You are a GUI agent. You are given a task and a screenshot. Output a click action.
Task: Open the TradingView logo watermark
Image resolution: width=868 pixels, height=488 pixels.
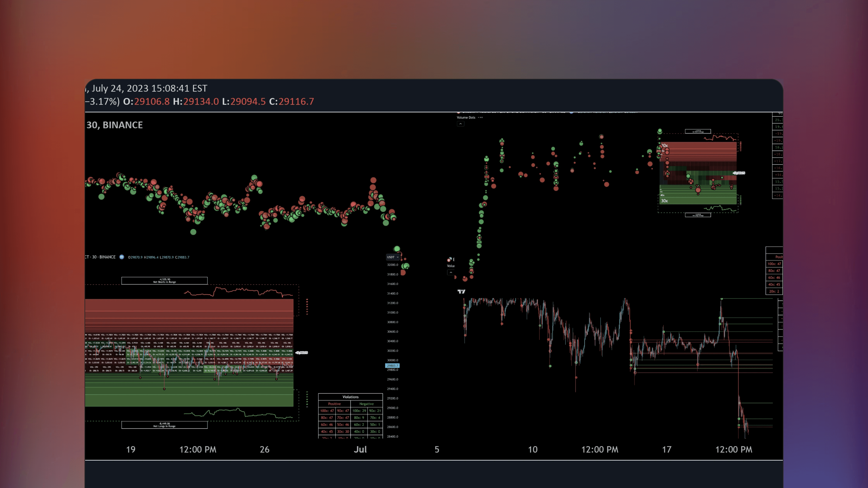tap(462, 291)
